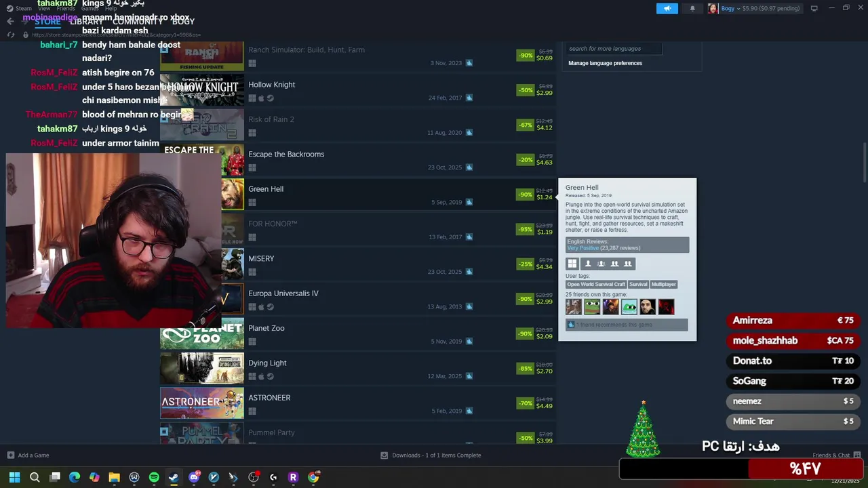
Task: Switch to the STORE tab
Action: pyautogui.click(x=47, y=21)
